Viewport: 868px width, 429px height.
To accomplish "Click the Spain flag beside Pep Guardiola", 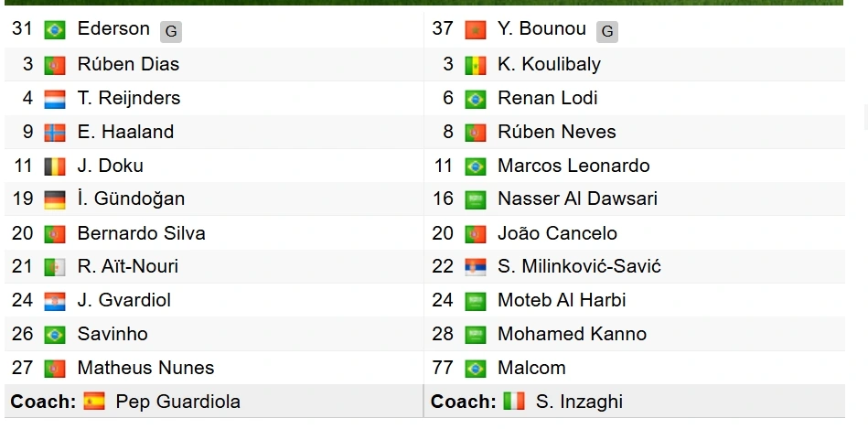I will pos(94,401).
